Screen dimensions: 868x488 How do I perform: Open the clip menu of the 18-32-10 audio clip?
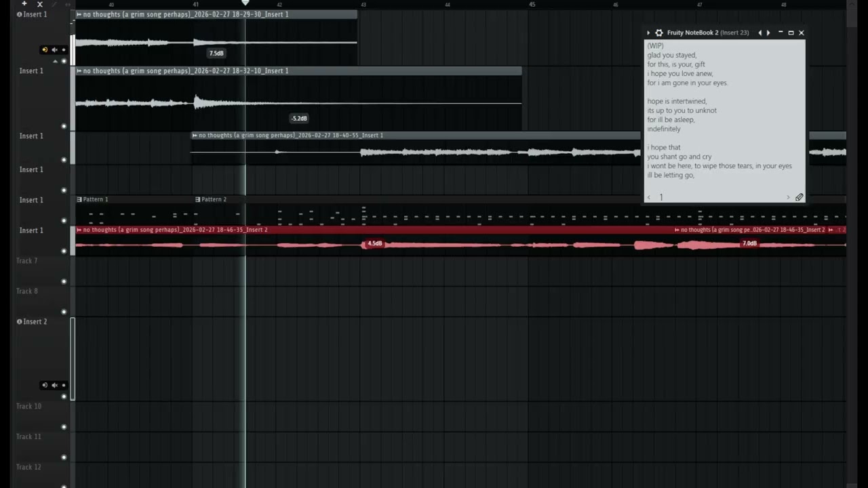tap(79, 70)
